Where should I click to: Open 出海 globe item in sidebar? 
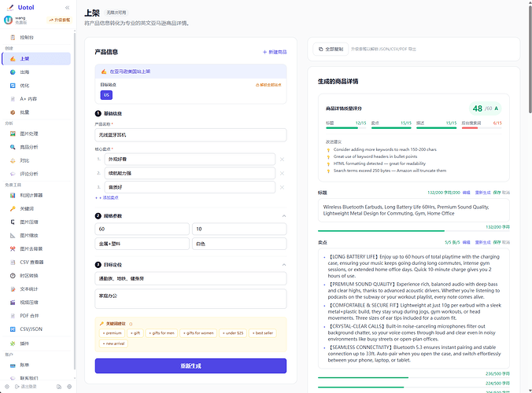click(36, 72)
